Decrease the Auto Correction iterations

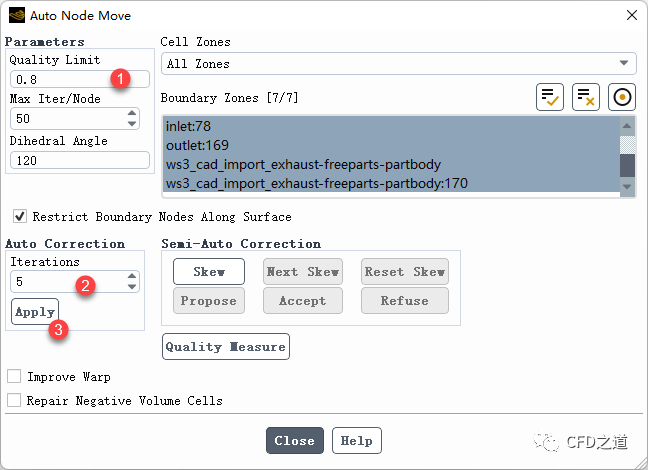coord(132,287)
